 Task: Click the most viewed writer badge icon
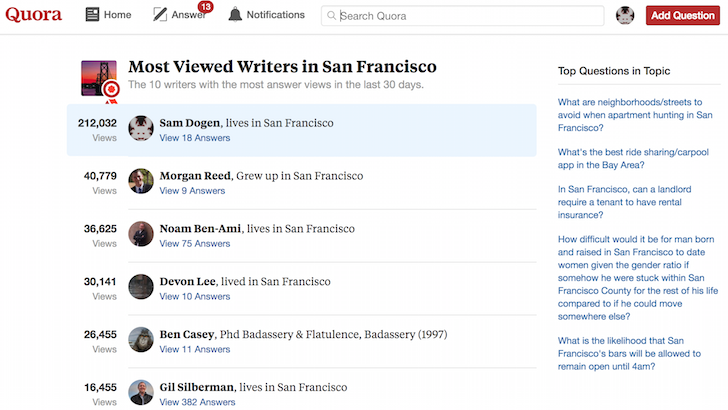(111, 90)
